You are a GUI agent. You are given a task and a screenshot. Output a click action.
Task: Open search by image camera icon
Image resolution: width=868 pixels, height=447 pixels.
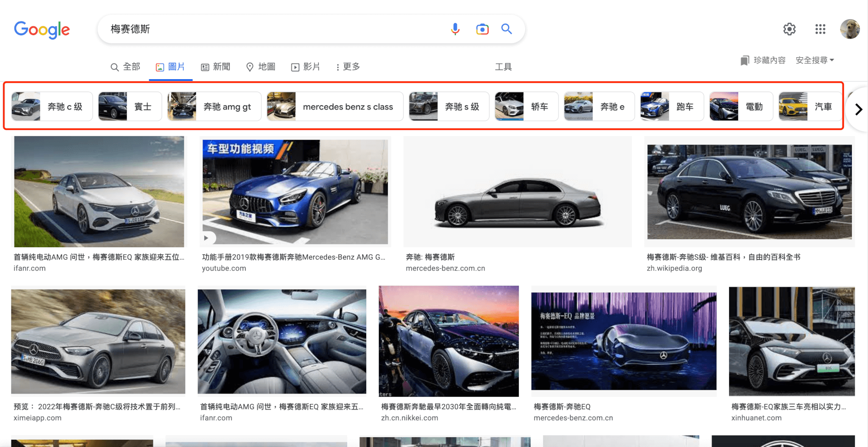point(482,29)
